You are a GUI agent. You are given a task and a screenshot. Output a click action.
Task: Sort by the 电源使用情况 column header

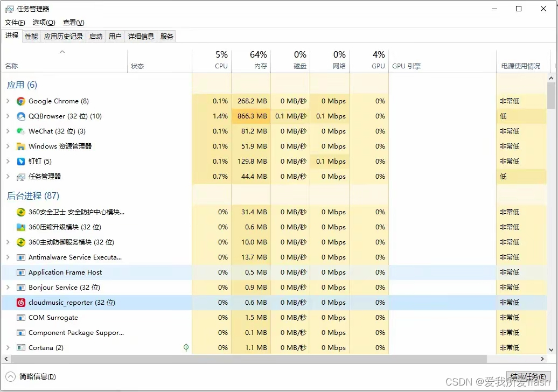(523, 61)
